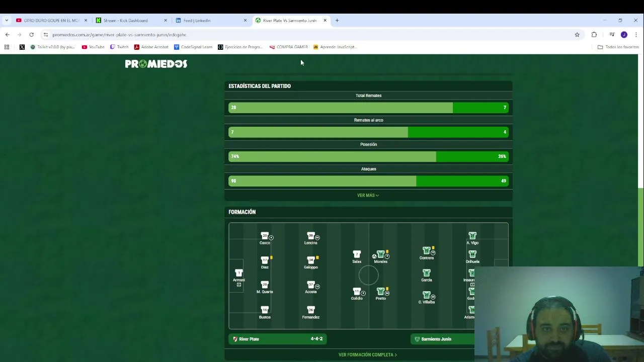This screenshot has height=362, width=644.
Task: Click the site info icon in address bar
Action: [46, 35]
